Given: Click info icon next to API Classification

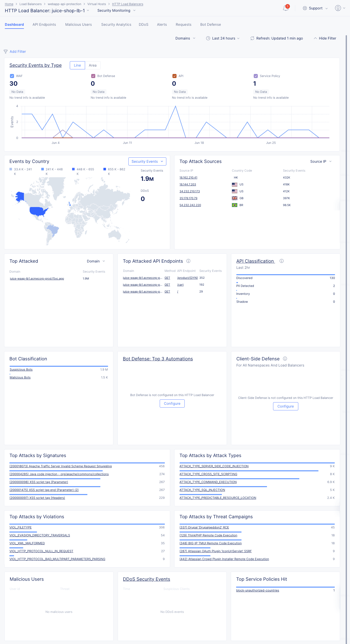Looking at the screenshot, I should pyautogui.click(x=281, y=261).
